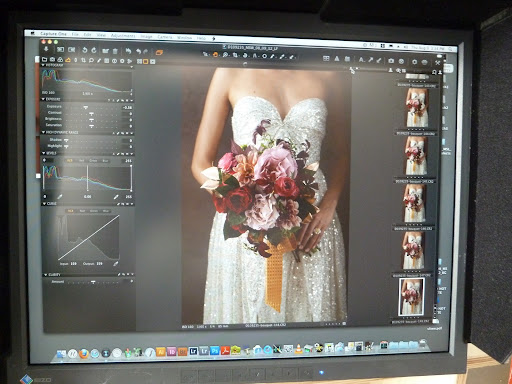Open the File menu
The width and height of the screenshot is (512, 384).
pos(75,34)
